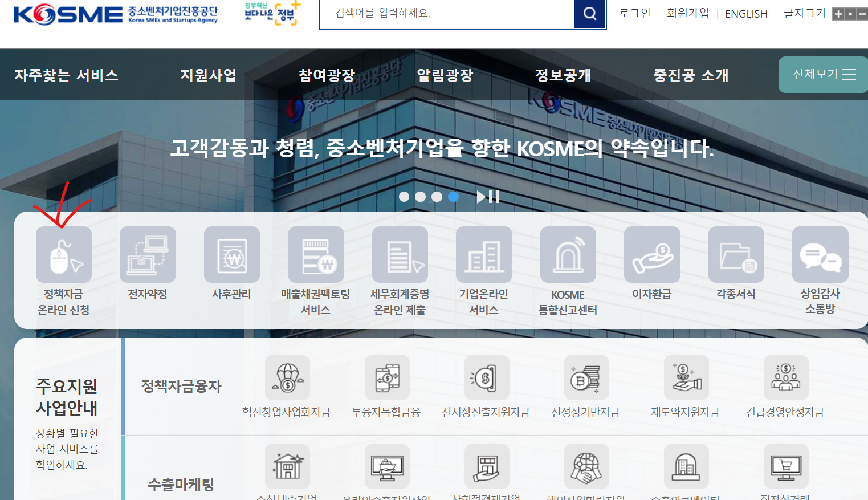Screen dimensions: 868x500
Task: Click the 정부혁신 보다나은 정부 logo
Action: (x=272, y=13)
